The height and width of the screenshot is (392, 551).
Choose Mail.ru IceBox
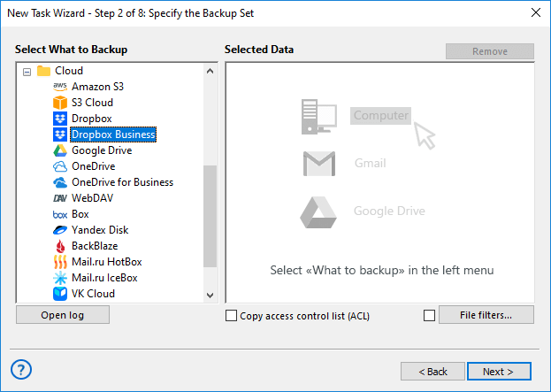click(x=104, y=278)
